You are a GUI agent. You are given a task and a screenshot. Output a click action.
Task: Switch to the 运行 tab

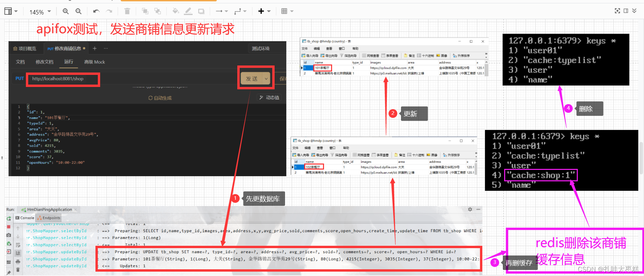[x=69, y=62]
